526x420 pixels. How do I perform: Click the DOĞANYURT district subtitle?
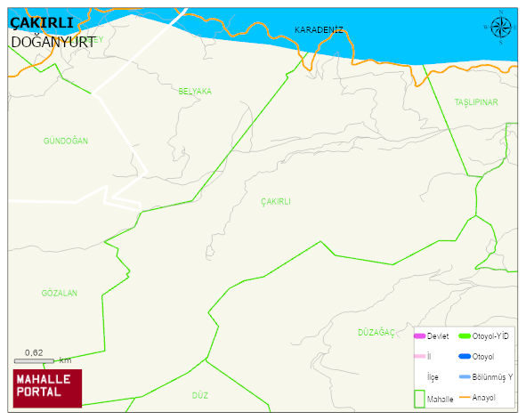click(53, 43)
